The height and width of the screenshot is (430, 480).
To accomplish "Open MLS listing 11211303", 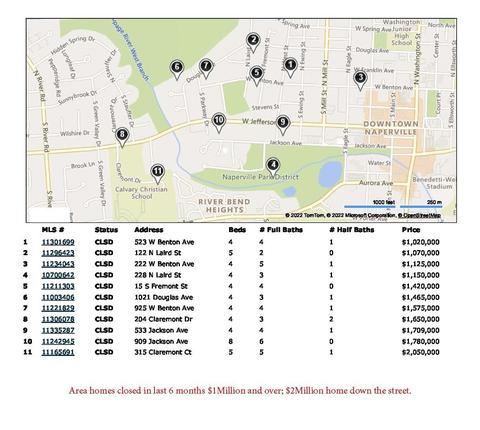I will coord(58,286).
